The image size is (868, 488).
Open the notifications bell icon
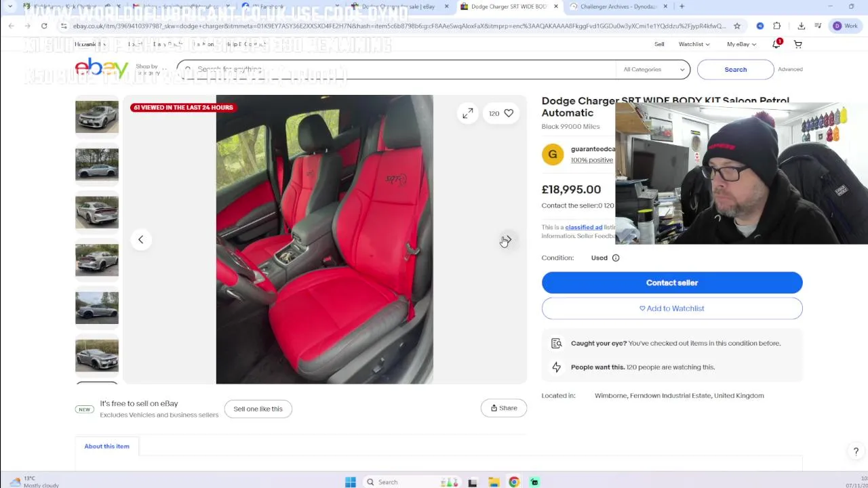coord(776,44)
